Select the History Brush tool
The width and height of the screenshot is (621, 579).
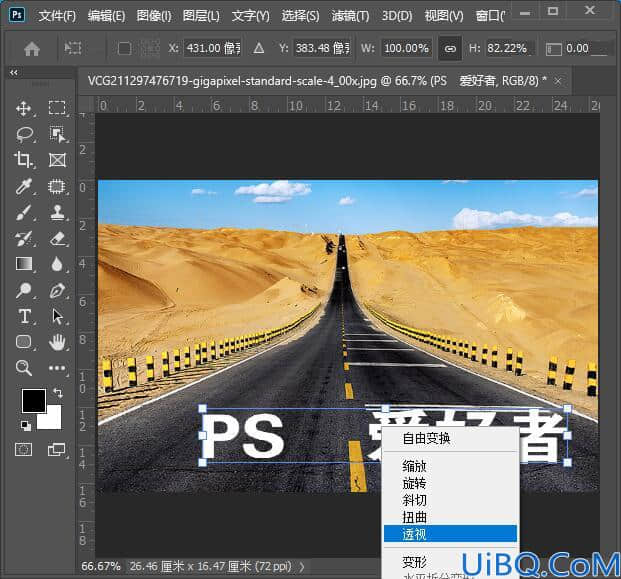click(23, 238)
